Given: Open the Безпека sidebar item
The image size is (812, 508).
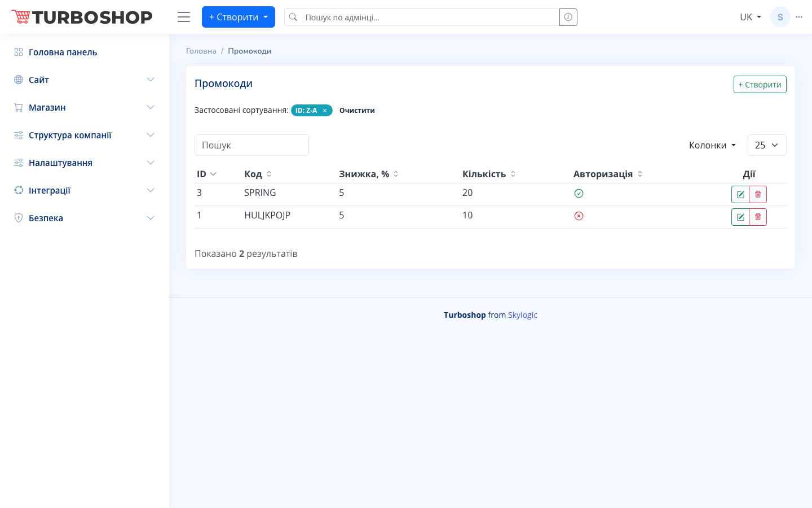Looking at the screenshot, I should (85, 218).
